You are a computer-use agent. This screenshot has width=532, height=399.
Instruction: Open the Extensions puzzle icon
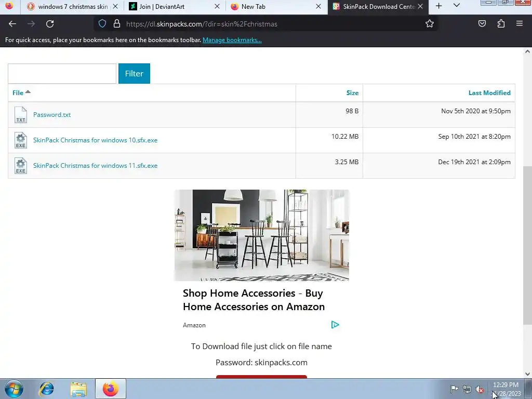click(501, 24)
